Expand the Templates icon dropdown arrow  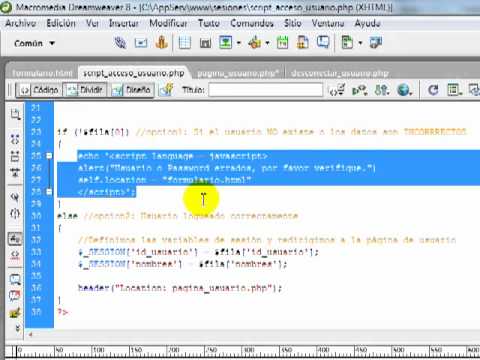[360, 43]
